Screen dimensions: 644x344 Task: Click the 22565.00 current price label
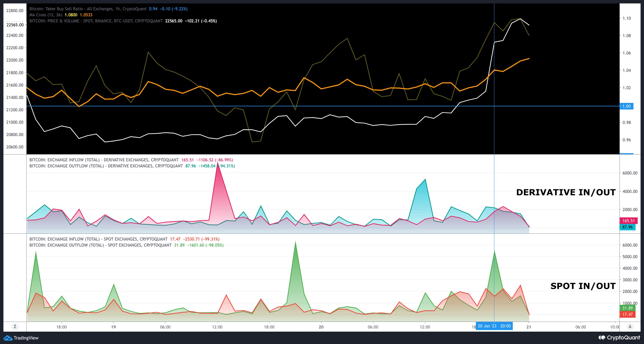coord(15,25)
